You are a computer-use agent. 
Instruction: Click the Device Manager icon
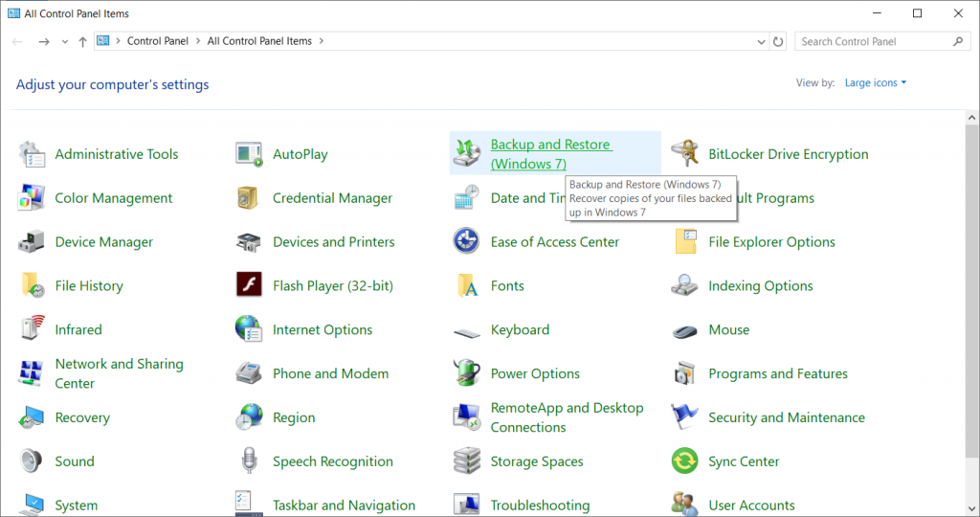click(32, 242)
